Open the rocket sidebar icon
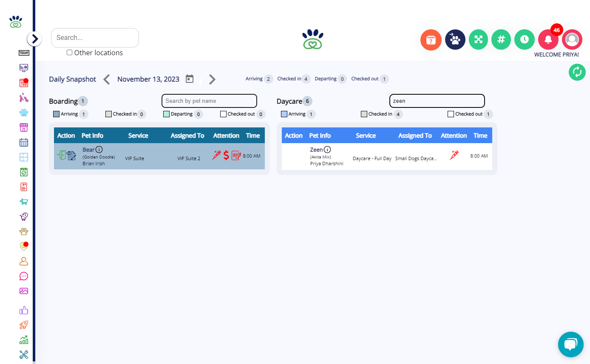590x364 pixels. pos(24,325)
